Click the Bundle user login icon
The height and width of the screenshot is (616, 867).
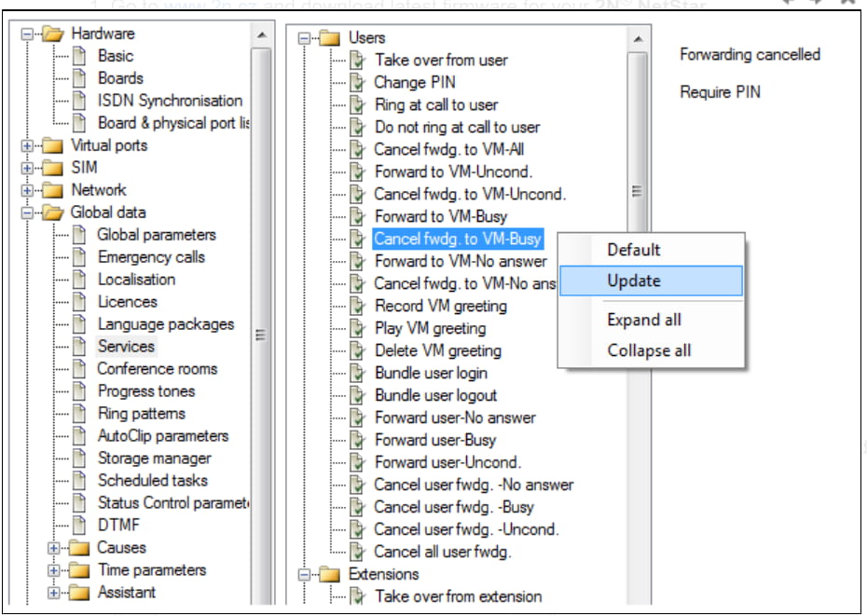coord(358,374)
